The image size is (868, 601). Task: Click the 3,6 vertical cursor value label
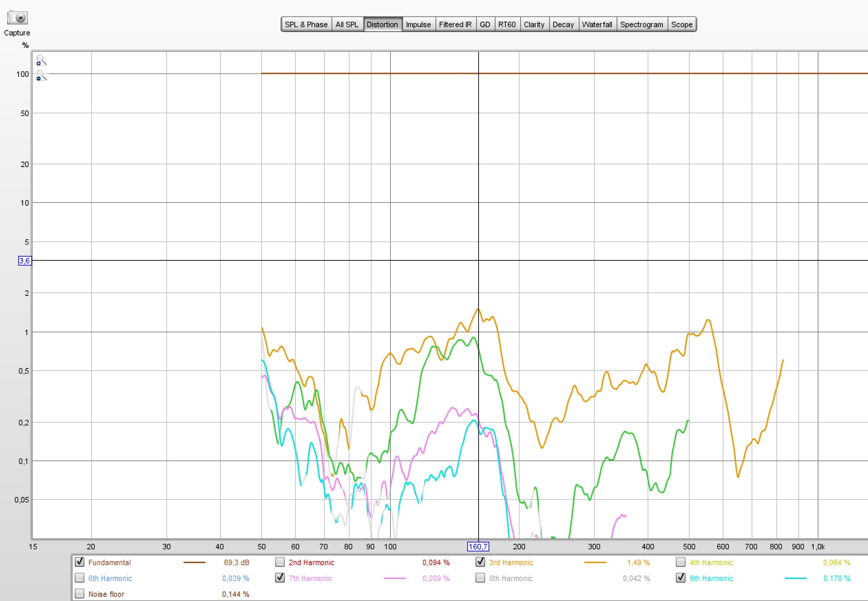[25, 261]
